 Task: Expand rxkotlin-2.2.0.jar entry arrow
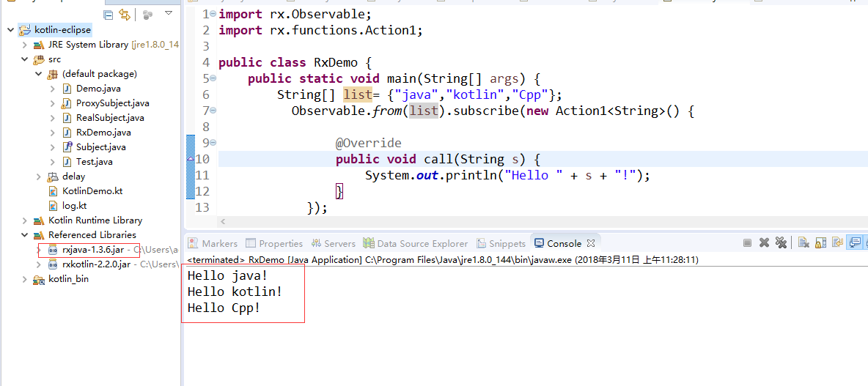(x=38, y=264)
